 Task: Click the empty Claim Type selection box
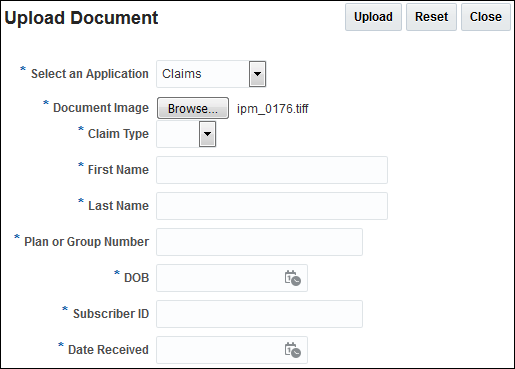pyautogui.click(x=178, y=134)
